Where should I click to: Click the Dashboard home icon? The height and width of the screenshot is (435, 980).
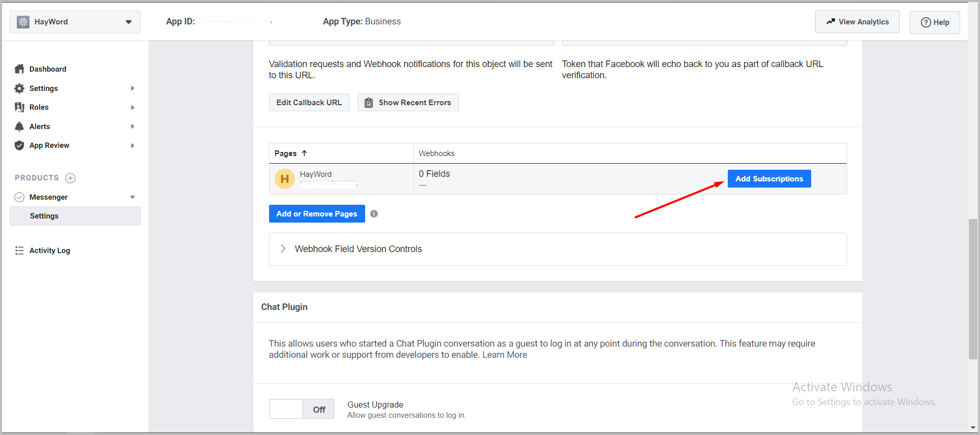pos(19,69)
